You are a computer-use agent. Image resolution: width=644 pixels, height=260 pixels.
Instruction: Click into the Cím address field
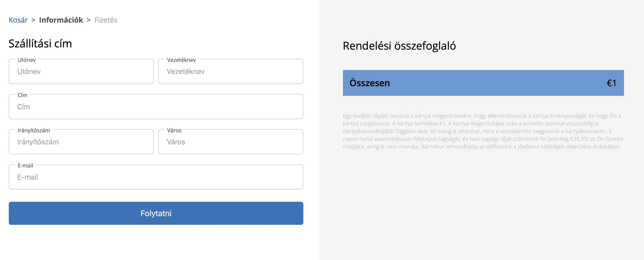pos(156,107)
